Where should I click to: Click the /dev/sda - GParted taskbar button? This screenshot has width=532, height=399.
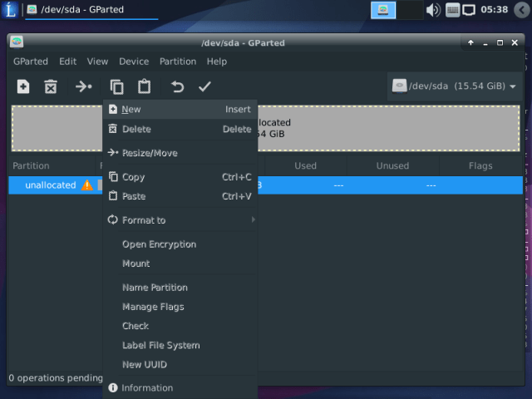click(91, 10)
